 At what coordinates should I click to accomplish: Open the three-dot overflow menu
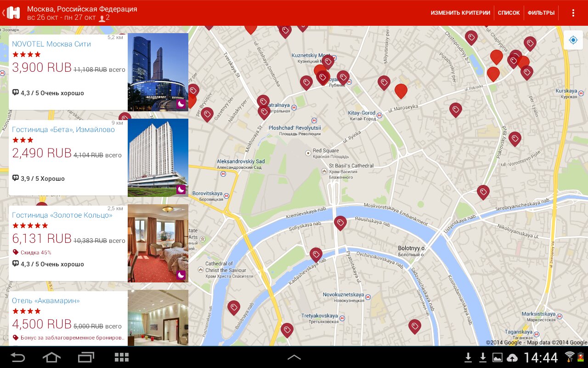(573, 13)
